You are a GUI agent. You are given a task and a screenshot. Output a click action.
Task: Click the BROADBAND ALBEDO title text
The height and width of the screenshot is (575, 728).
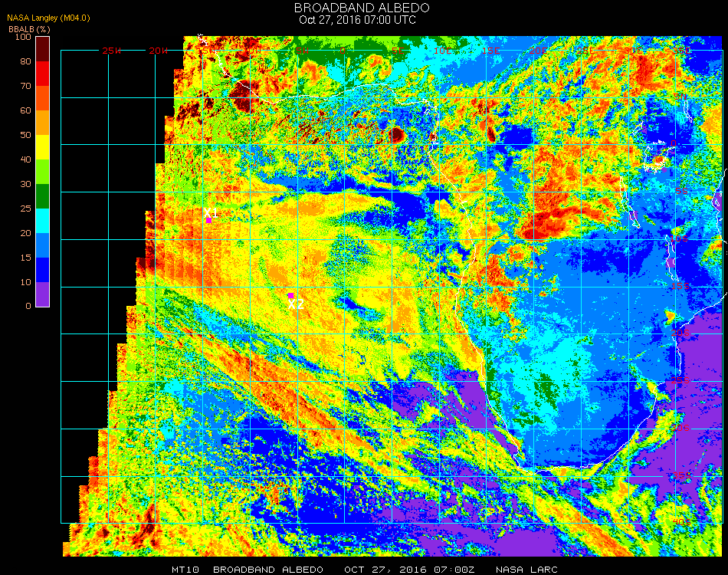(362, 8)
